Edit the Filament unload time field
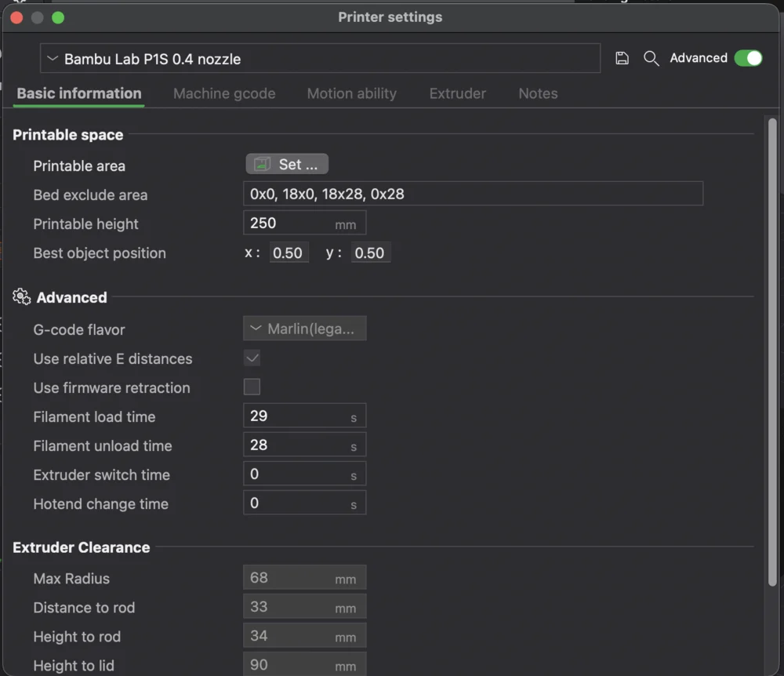 coord(304,445)
